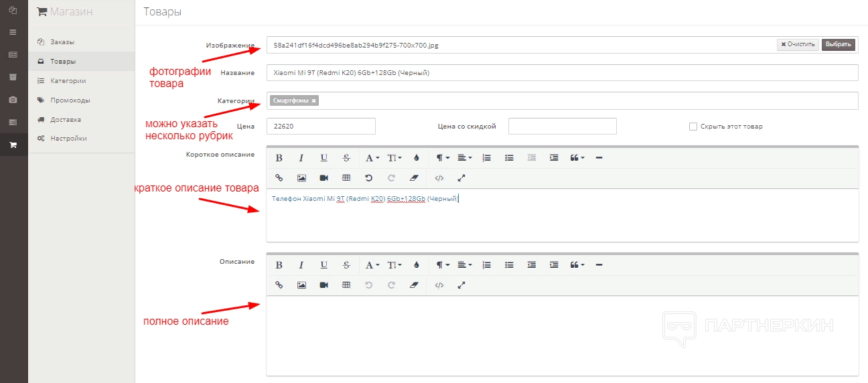This screenshot has height=383, width=868.
Task: Insert link in the Короткое описание editor
Action: 279,178
